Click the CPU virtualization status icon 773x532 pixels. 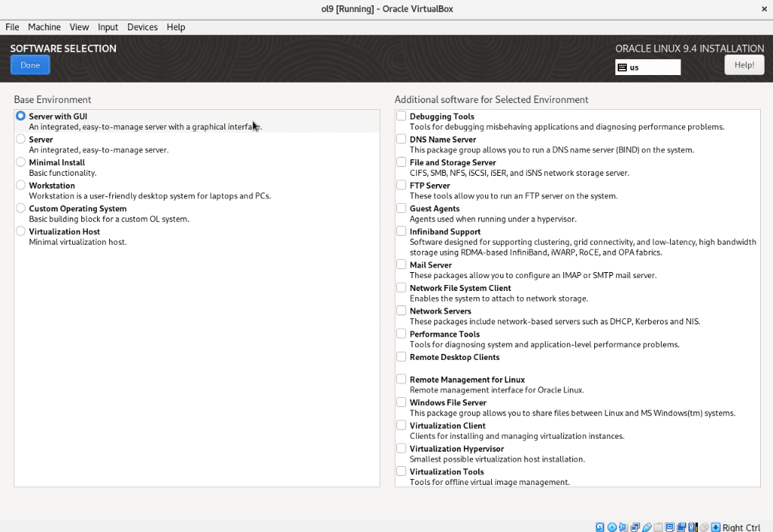click(x=693, y=527)
